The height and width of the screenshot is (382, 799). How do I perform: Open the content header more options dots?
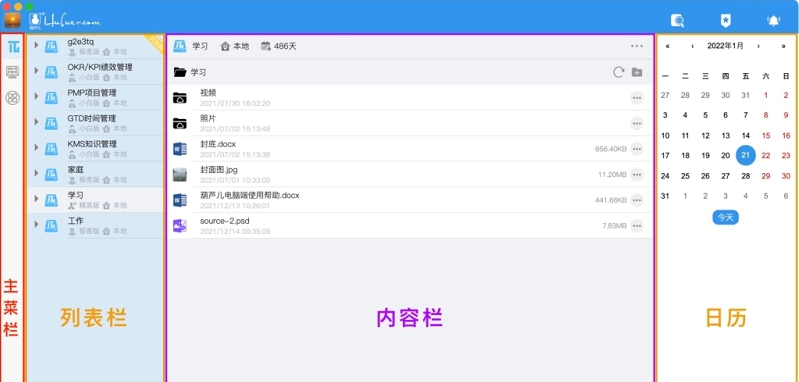pyautogui.click(x=636, y=46)
